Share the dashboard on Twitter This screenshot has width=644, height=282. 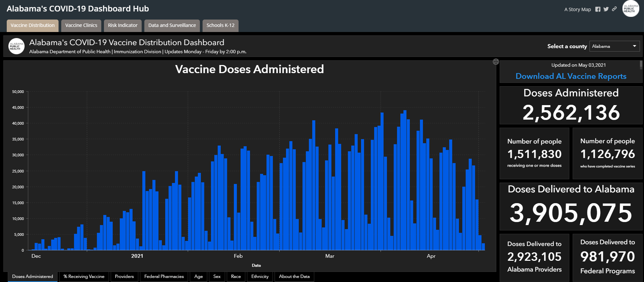(x=606, y=9)
